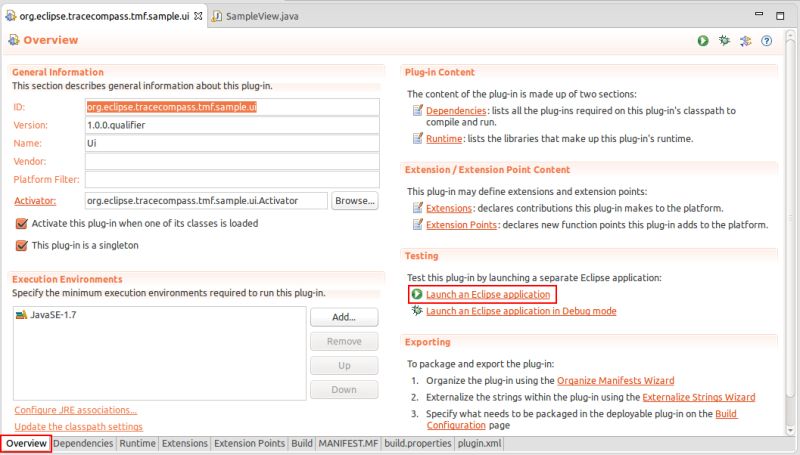The image size is (800, 455).
Task: Click Add button for execution environments
Action: coord(344,317)
